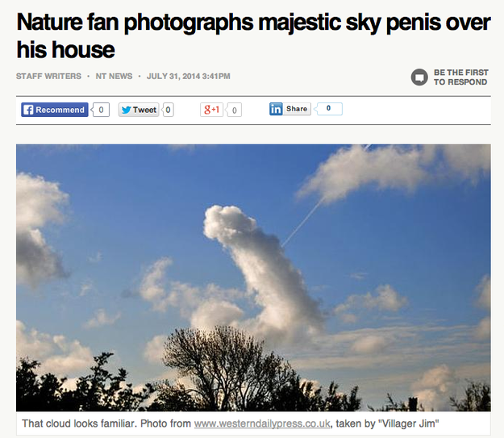Click 'Be the first to respond' link
Viewport: 504px width, 438px height.
[x=461, y=77]
